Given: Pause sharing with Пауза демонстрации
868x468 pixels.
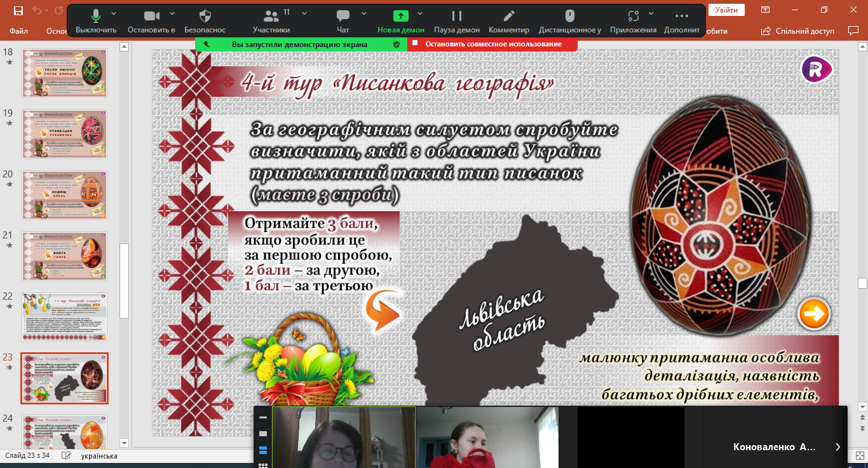Looking at the screenshot, I should pos(457,21).
